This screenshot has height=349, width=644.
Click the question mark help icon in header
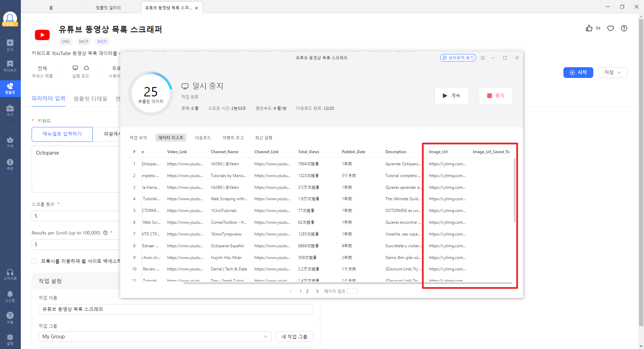coord(624,28)
